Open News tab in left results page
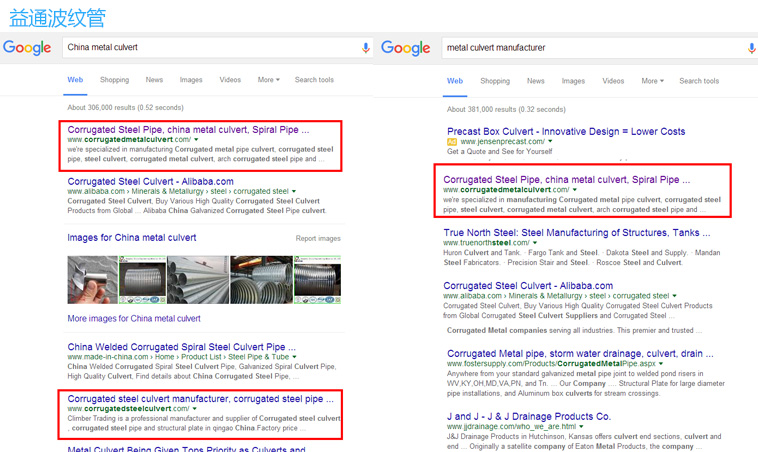758x452 pixels. pos(154,80)
